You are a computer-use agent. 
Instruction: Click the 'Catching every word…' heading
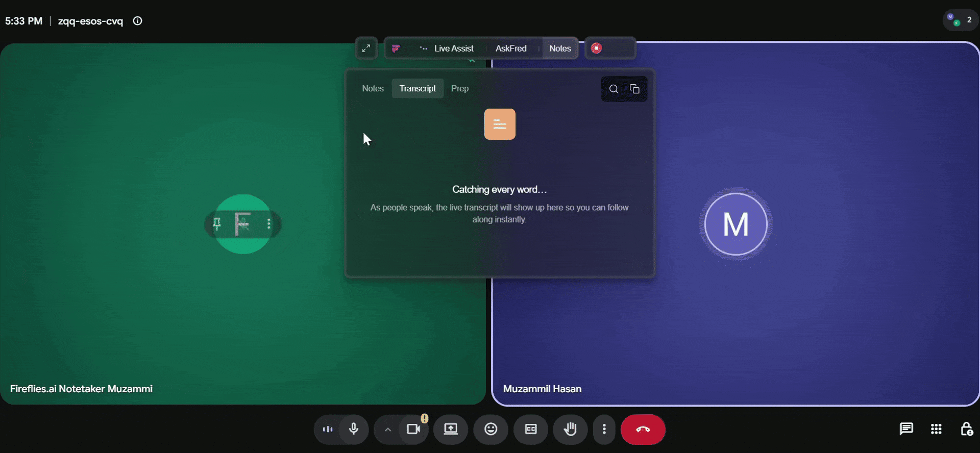pyautogui.click(x=499, y=189)
